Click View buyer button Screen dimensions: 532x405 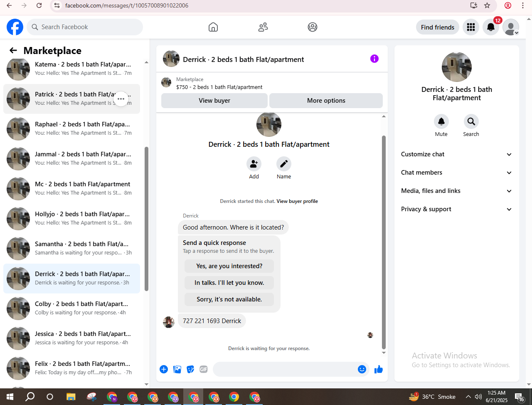click(214, 101)
